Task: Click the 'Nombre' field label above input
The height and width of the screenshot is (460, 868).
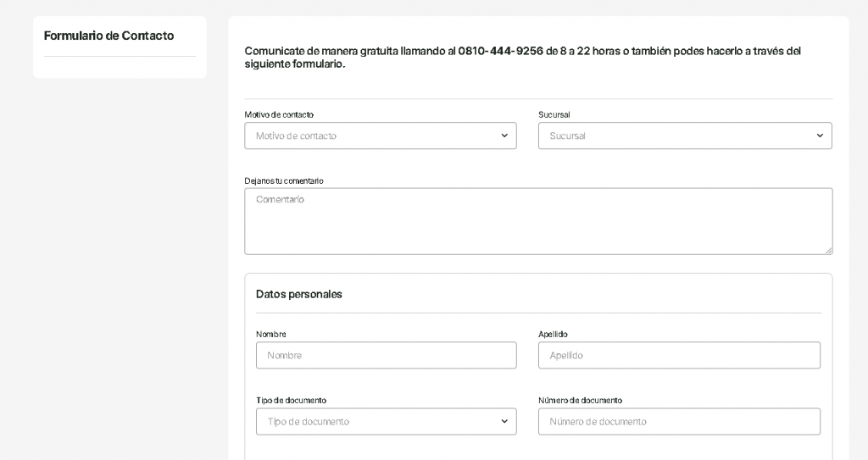Action: click(x=271, y=335)
